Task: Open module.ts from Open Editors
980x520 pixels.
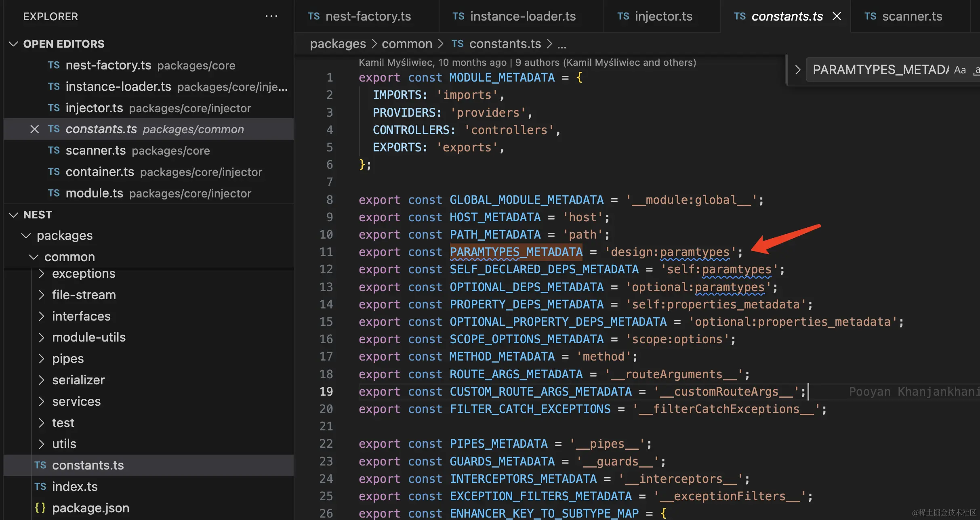Action: [x=149, y=193]
